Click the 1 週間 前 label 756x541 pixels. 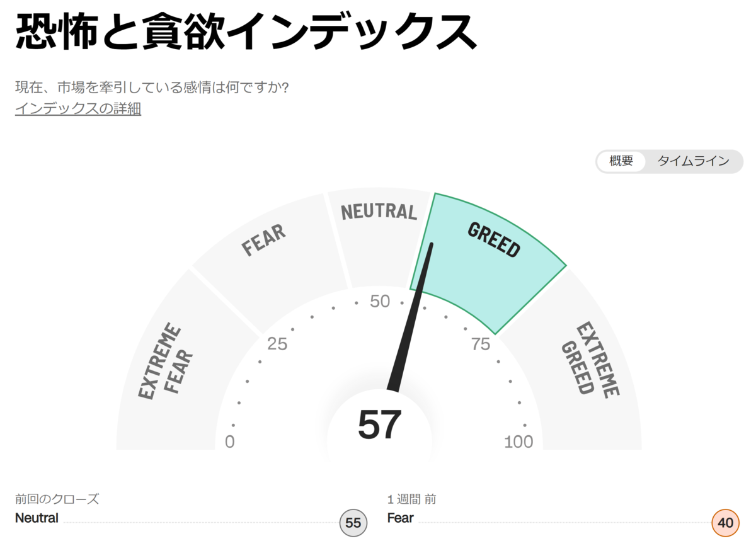click(x=412, y=499)
